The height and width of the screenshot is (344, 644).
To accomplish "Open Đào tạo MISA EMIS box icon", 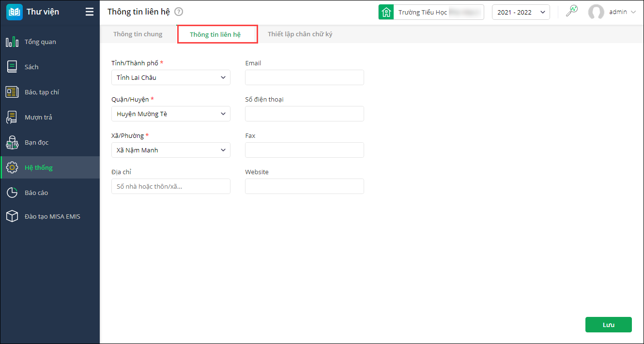I will (x=12, y=216).
